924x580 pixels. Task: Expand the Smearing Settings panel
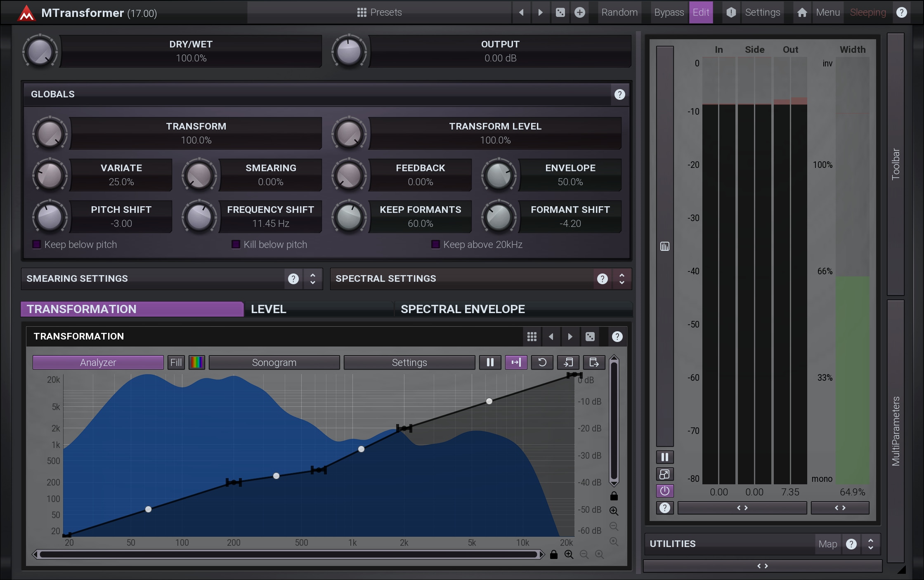click(313, 279)
